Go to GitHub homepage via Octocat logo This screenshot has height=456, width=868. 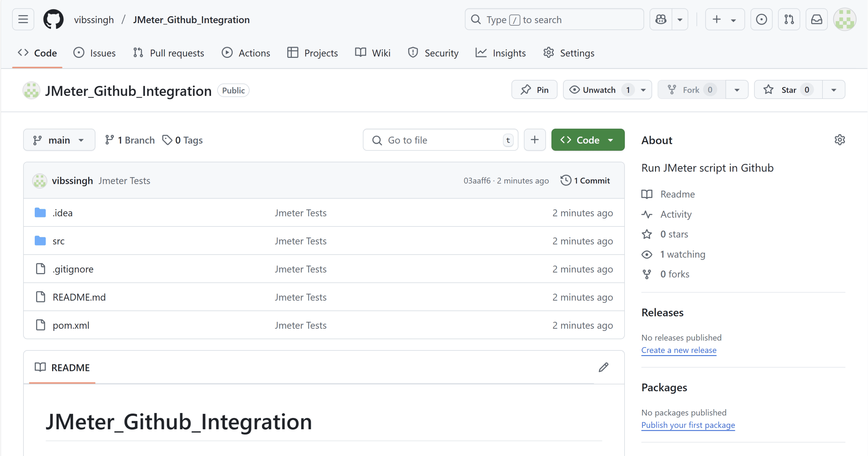point(54,19)
